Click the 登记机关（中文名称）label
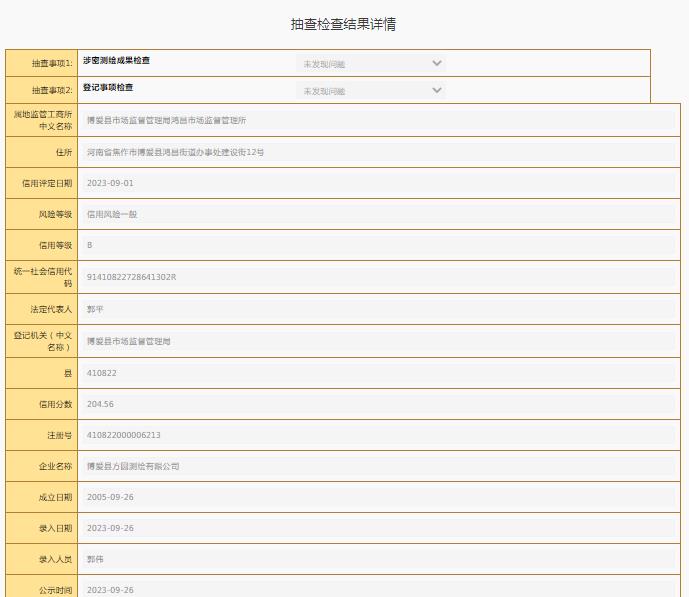Image resolution: width=689 pixels, height=597 pixels. 43,341
